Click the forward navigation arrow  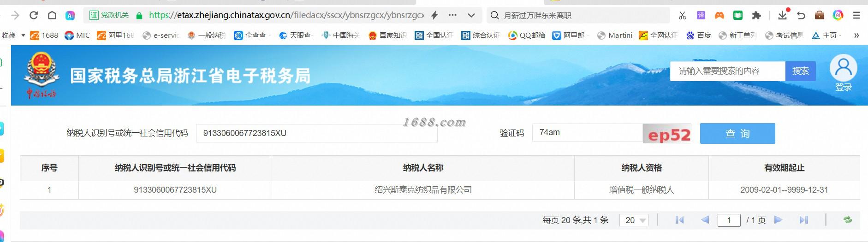(15, 15)
